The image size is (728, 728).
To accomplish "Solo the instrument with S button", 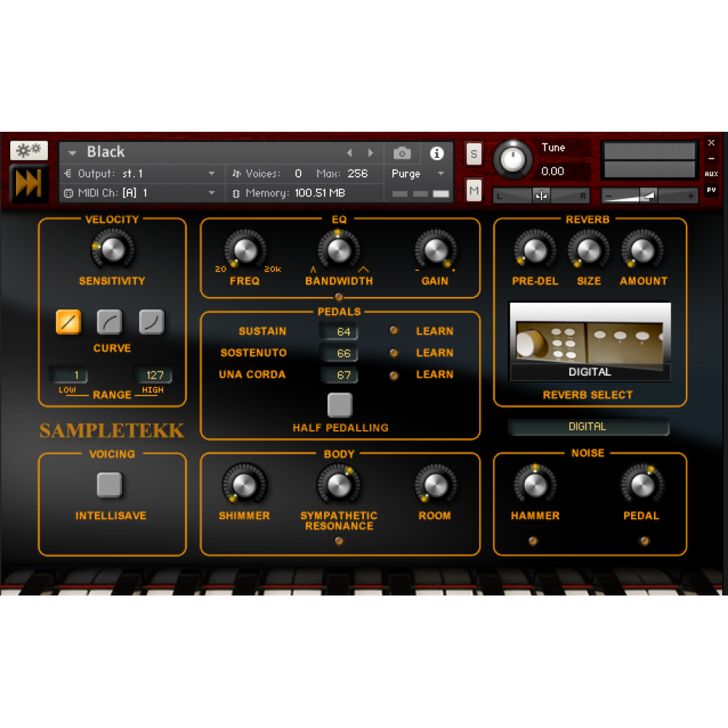I will [x=474, y=154].
